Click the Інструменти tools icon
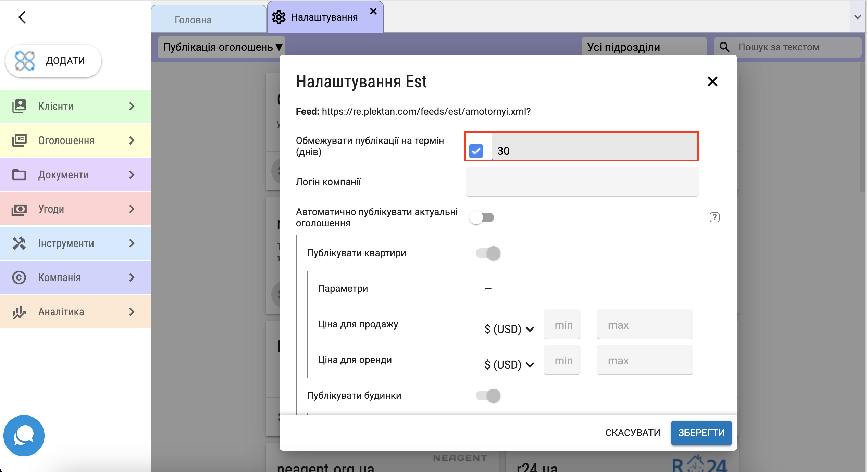The width and height of the screenshot is (868, 472). coord(19,243)
